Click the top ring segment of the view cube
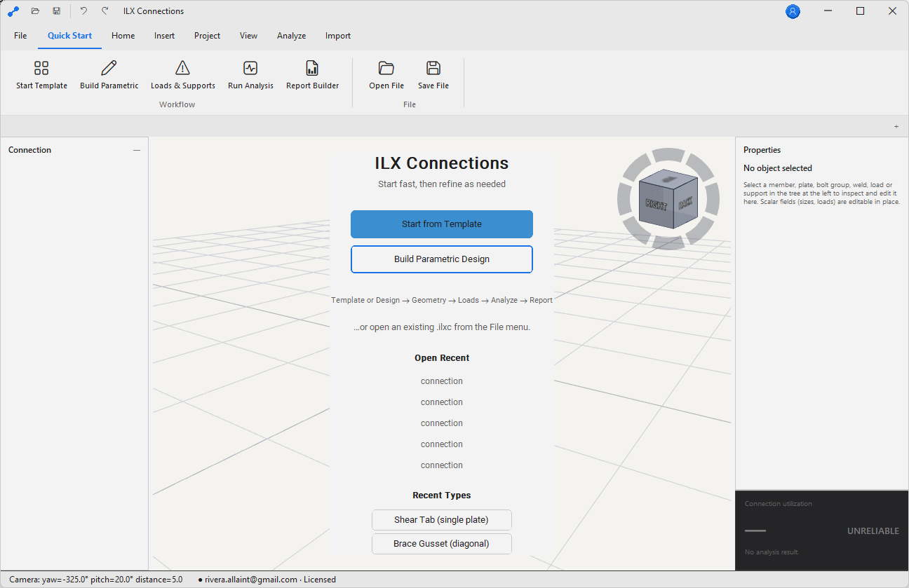The width and height of the screenshot is (909, 588). [x=668, y=155]
